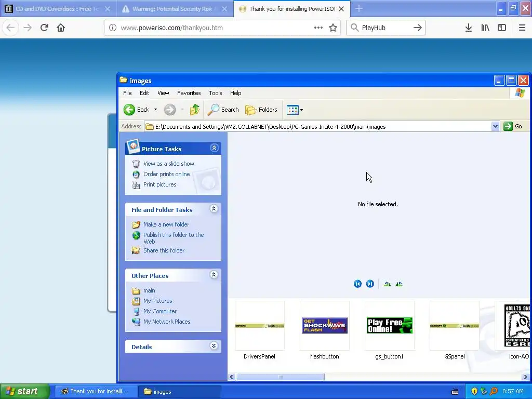The height and width of the screenshot is (399, 532).
Task: Click View as a slide show
Action: 169,164
